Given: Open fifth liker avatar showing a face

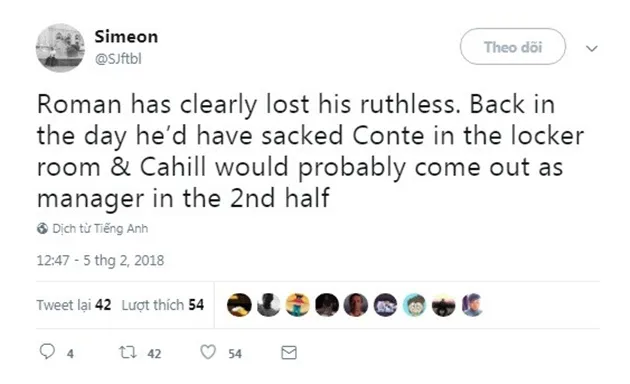Looking at the screenshot, I should pos(356,305).
